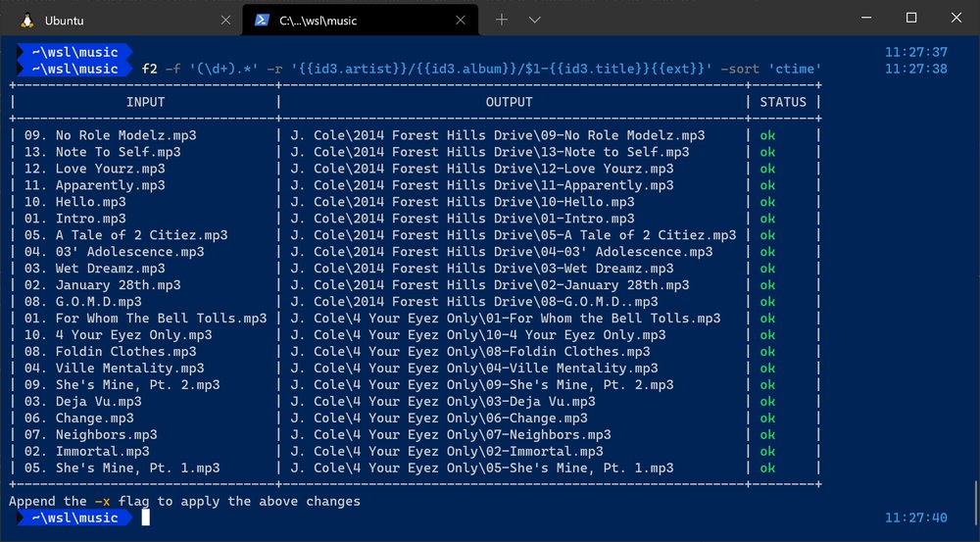Click ok status for She's Mine, Pt. 1 row
980x542 pixels.
click(767, 468)
